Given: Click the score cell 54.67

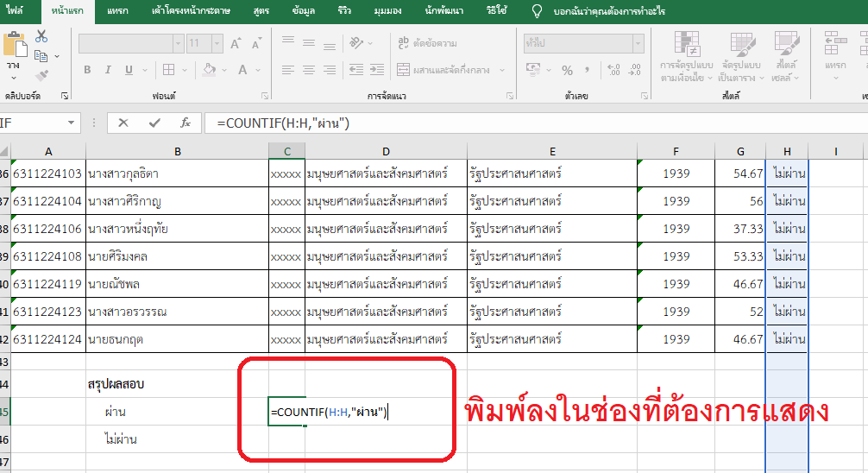Looking at the screenshot, I should tap(740, 173).
